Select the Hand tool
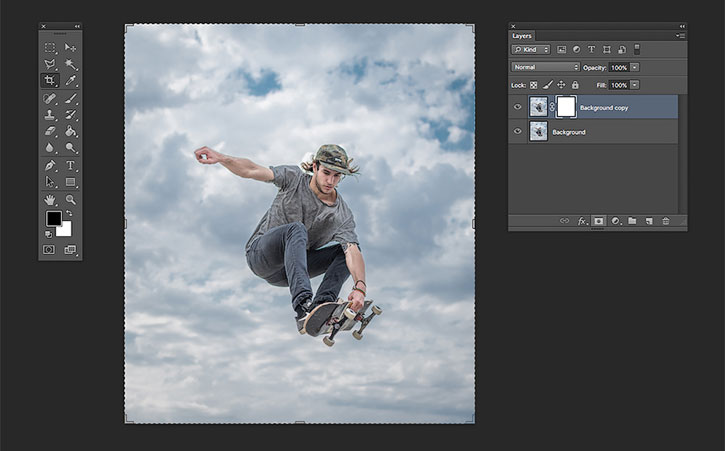 click(50, 200)
